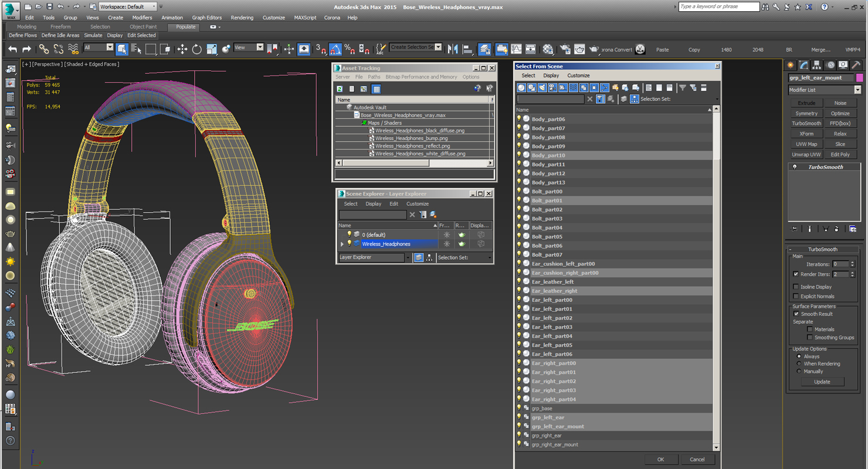Click the Autodesk MAX application button
Image resolution: width=868 pixels, height=469 pixels.
(11, 11)
